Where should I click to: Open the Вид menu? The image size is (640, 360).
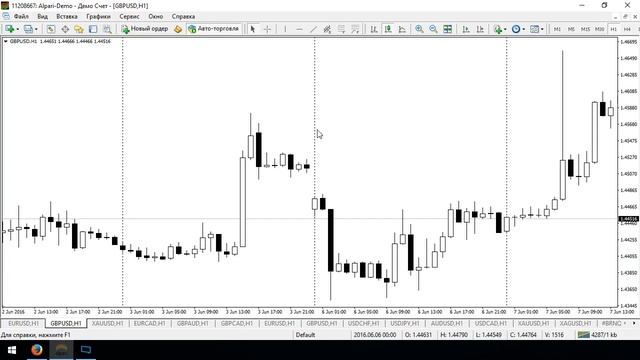[x=42, y=16]
